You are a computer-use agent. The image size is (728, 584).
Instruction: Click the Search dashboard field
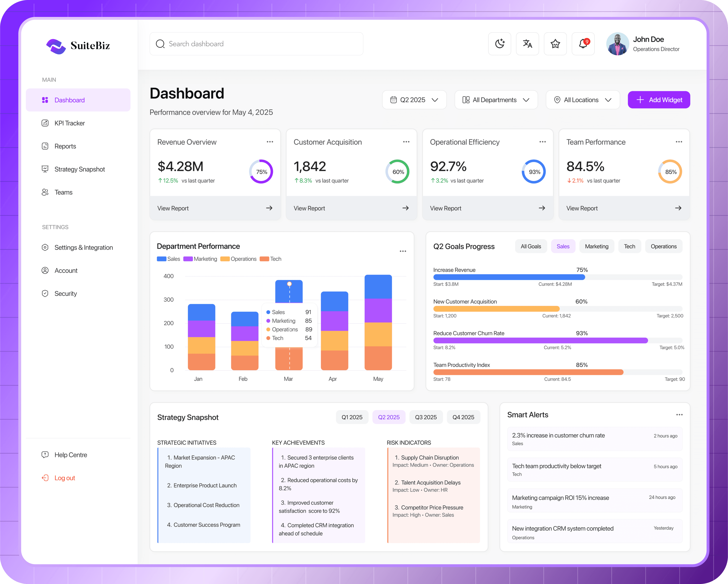(257, 44)
